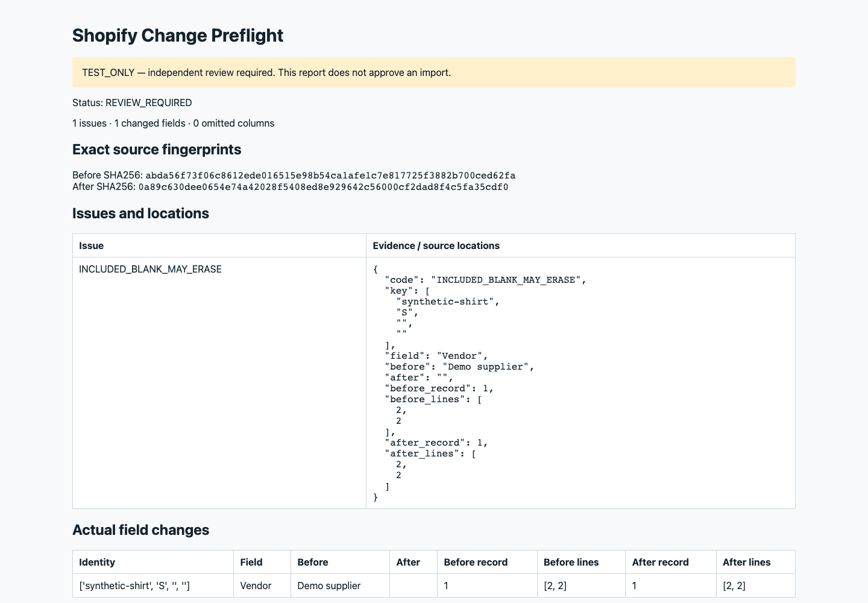Viewport: 868px width, 603px height.
Task: Click the After lines column header
Action: tap(756, 562)
